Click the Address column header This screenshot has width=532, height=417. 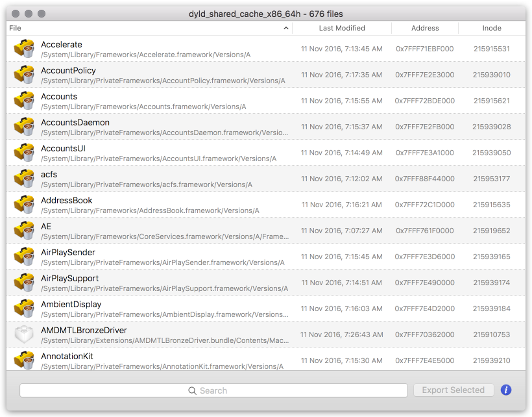pos(425,28)
